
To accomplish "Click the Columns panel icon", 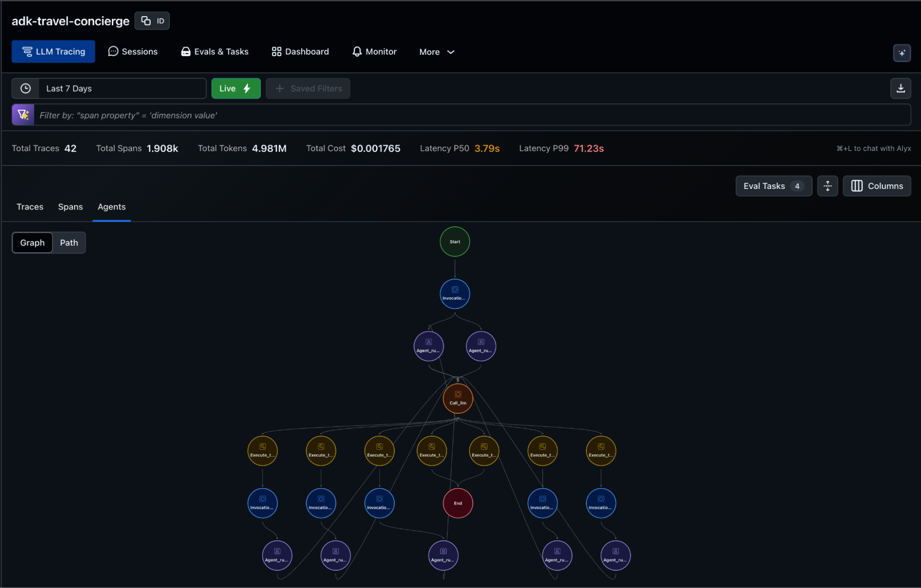I will [x=856, y=186].
